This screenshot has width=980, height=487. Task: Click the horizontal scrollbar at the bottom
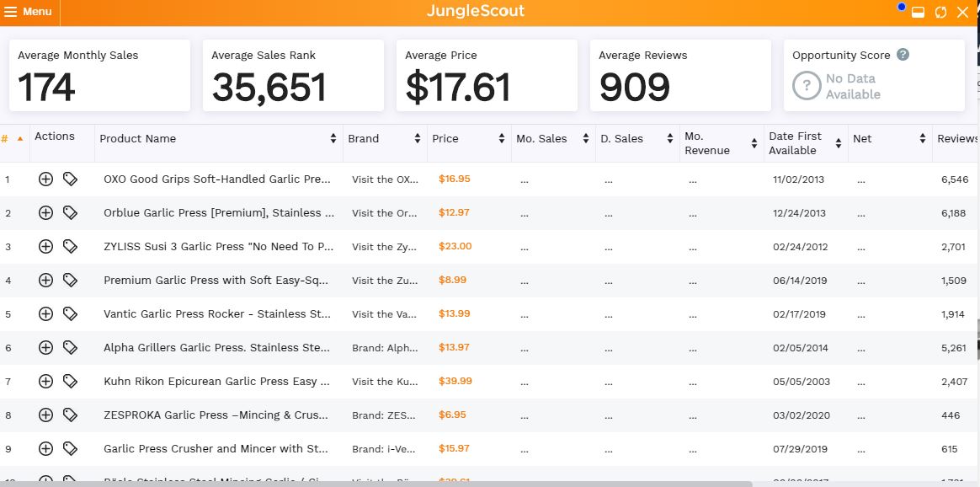click(x=375, y=484)
